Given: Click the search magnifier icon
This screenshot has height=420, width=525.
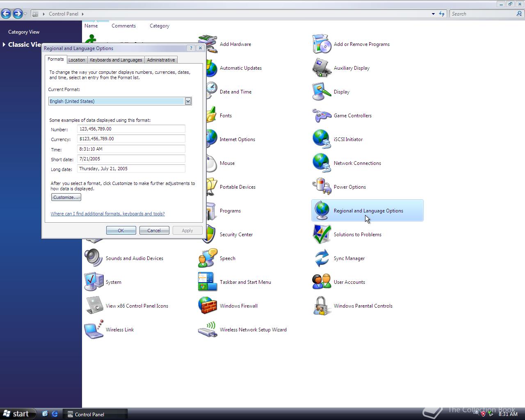Looking at the screenshot, I should click(x=519, y=14).
